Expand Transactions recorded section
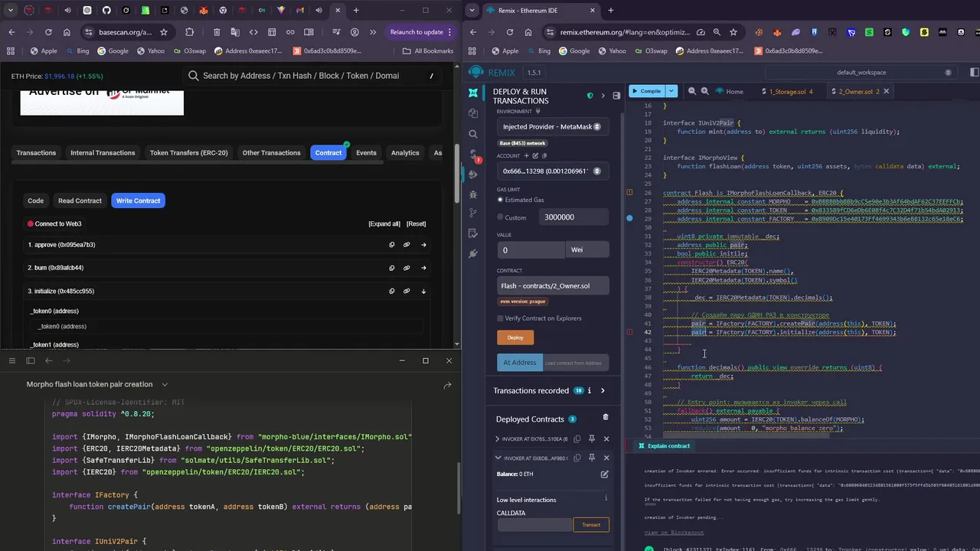 603,390
